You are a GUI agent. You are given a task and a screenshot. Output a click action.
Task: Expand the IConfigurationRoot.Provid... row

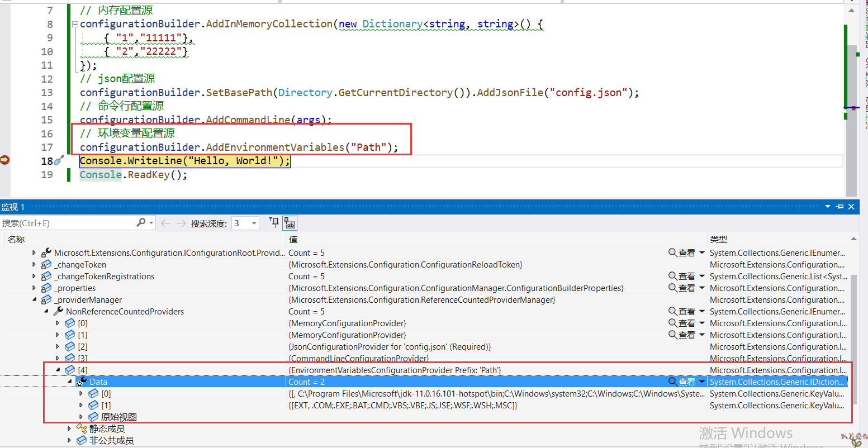point(34,253)
